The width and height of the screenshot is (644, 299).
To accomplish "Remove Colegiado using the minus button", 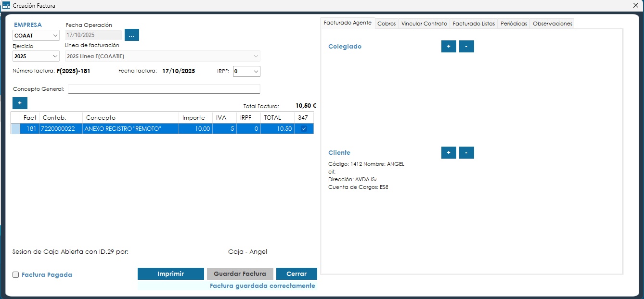I will click(x=466, y=47).
